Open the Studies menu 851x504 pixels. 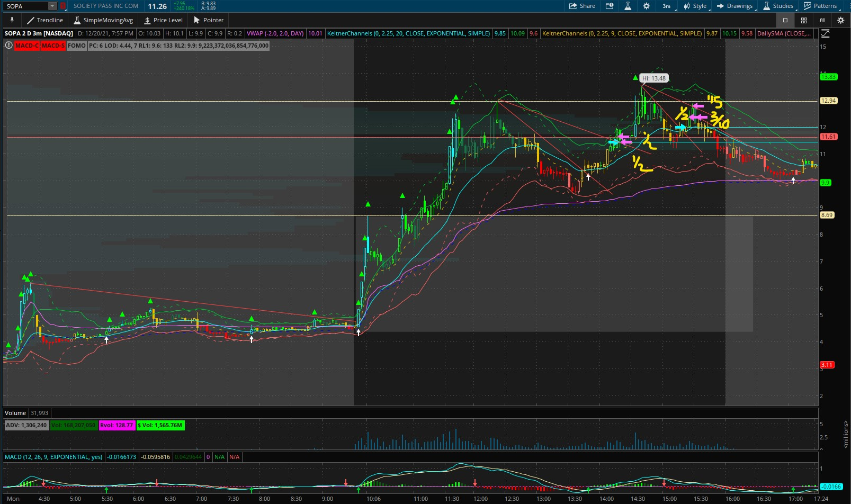[778, 6]
